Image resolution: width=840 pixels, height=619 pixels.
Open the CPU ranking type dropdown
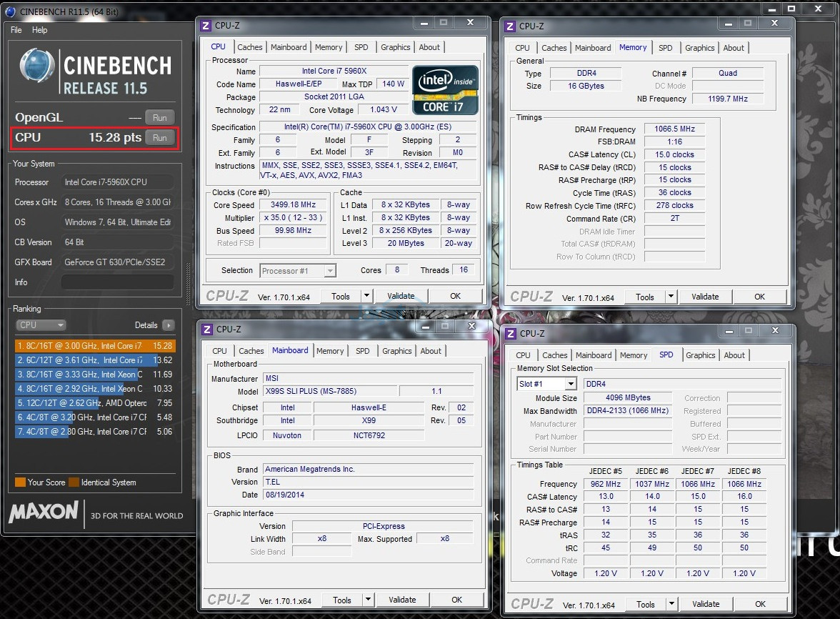41,325
